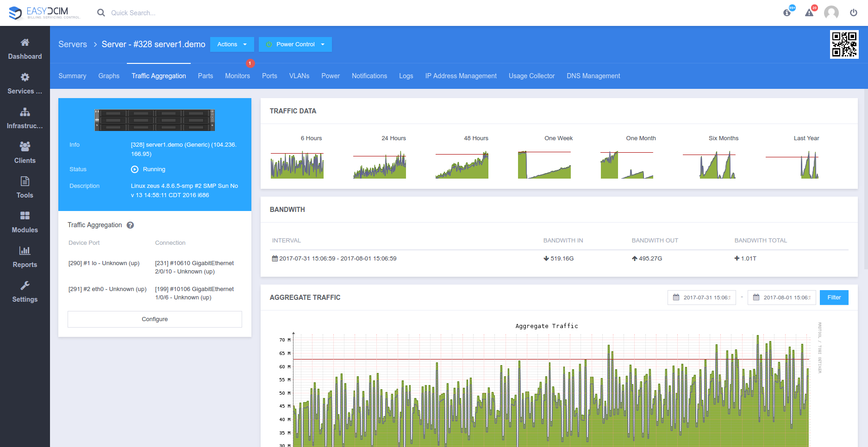Open Settings in the sidebar
Image resolution: width=868 pixels, height=447 pixels.
click(25, 292)
